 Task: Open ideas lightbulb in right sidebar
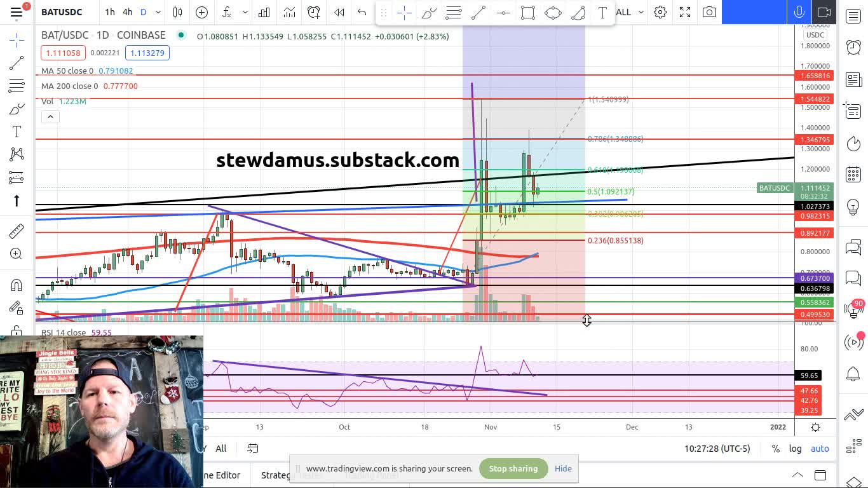[853, 207]
